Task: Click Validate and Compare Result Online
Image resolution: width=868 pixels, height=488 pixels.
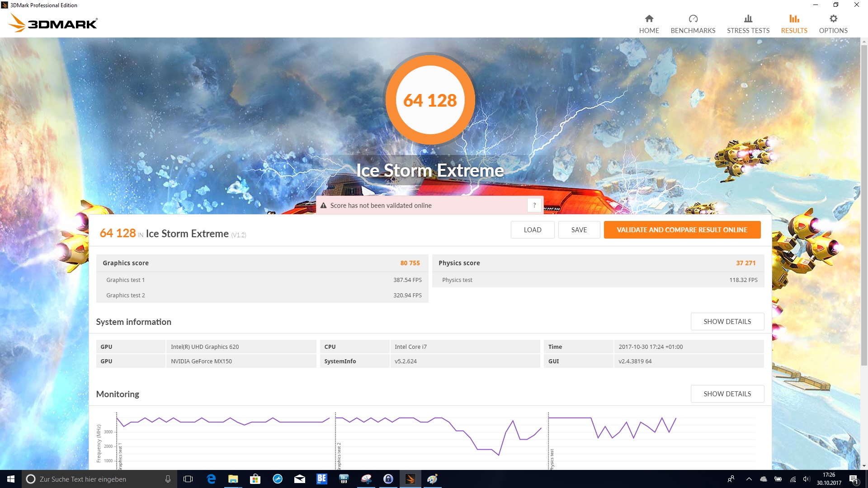Action: [682, 230]
